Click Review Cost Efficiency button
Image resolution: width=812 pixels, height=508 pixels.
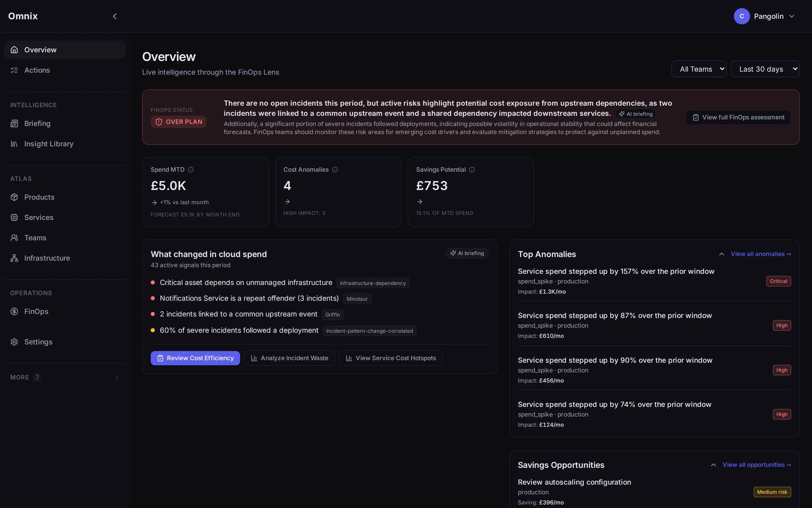tap(195, 358)
